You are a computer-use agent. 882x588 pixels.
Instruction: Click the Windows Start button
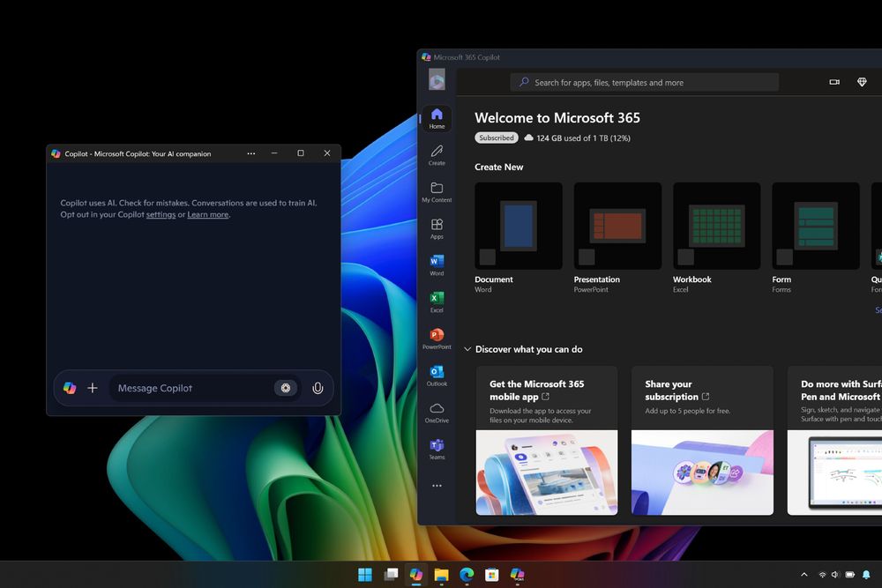365,575
